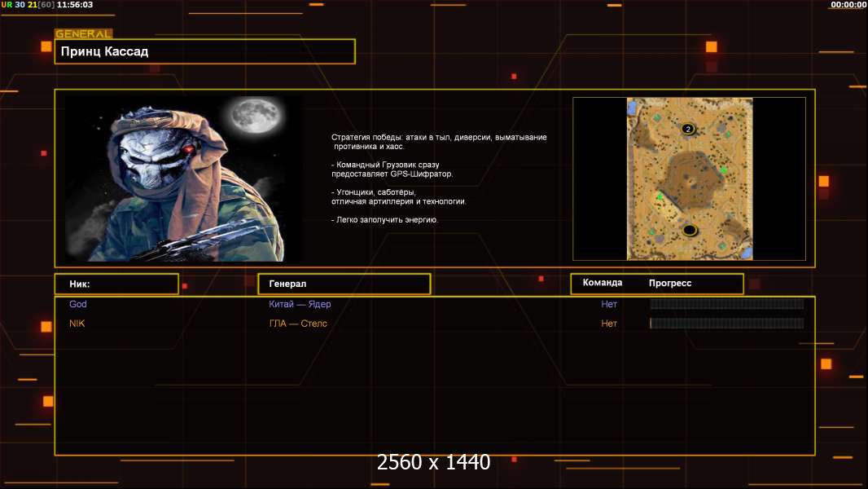This screenshot has width=868, height=489.
Task: Click the GENERAL label above the name
Action: (x=84, y=33)
